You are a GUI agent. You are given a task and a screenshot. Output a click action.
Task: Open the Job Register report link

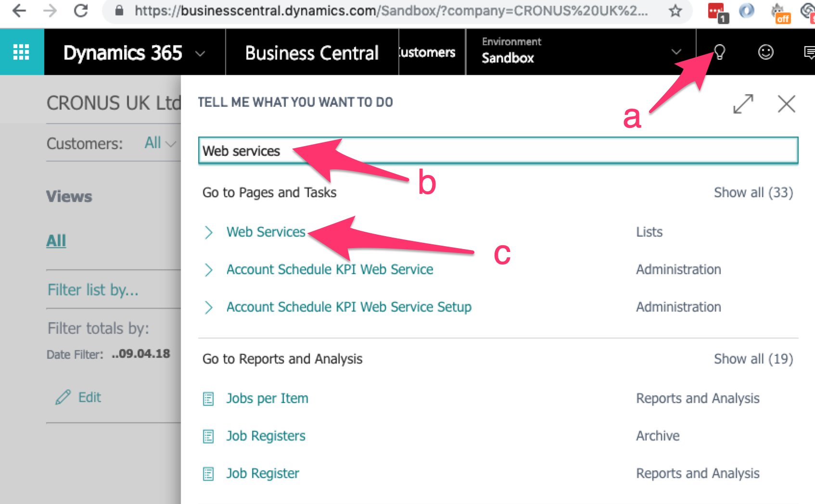coord(263,473)
